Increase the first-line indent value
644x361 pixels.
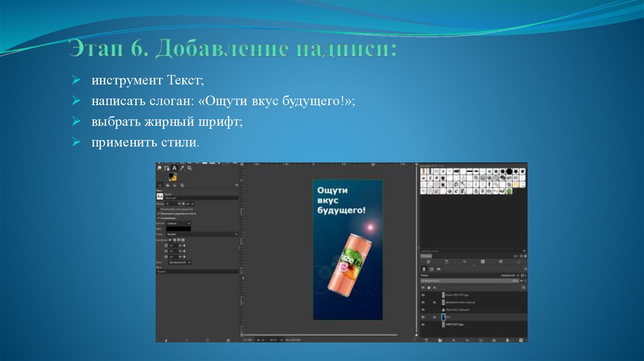pyautogui.click(x=184, y=245)
